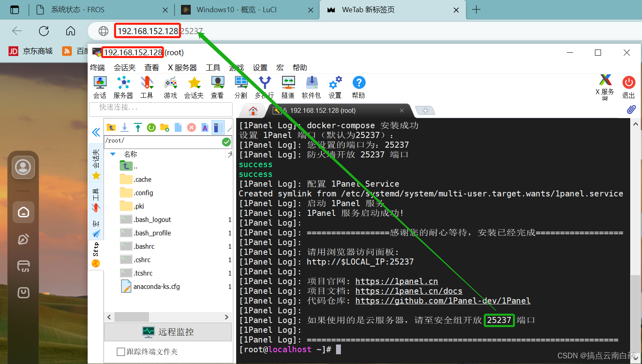
Task: Confirm the /root/ path with green check
Action: point(226,142)
